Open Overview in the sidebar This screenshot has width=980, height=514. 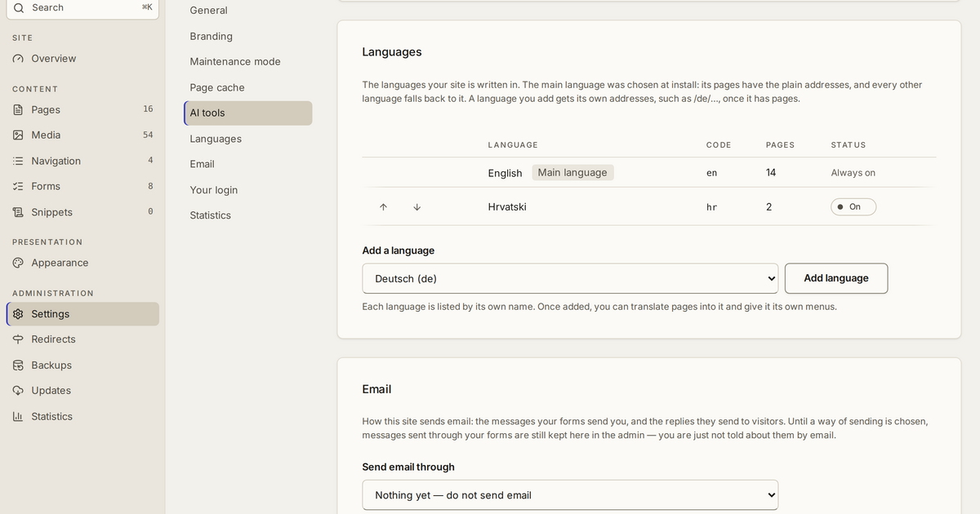[x=82, y=59]
